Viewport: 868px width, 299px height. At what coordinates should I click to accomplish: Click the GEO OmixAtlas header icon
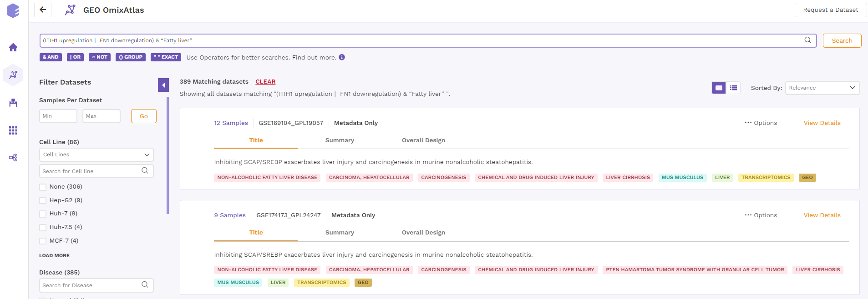70,10
